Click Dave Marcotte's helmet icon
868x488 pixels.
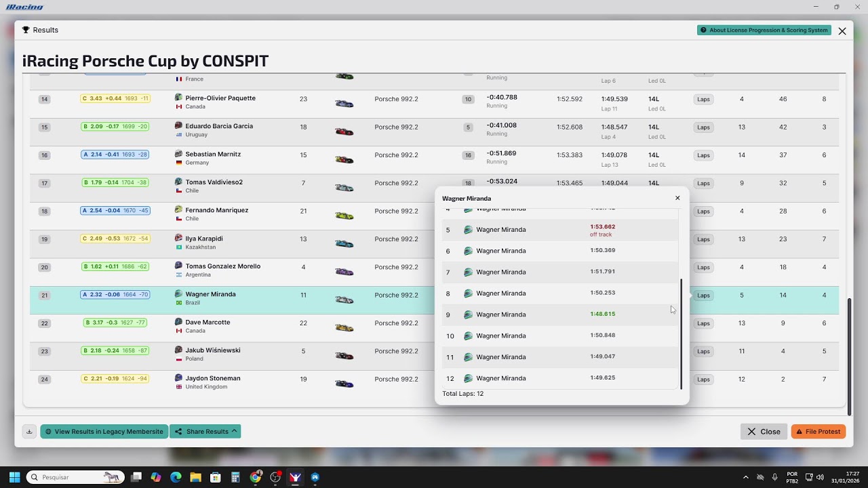point(179,322)
